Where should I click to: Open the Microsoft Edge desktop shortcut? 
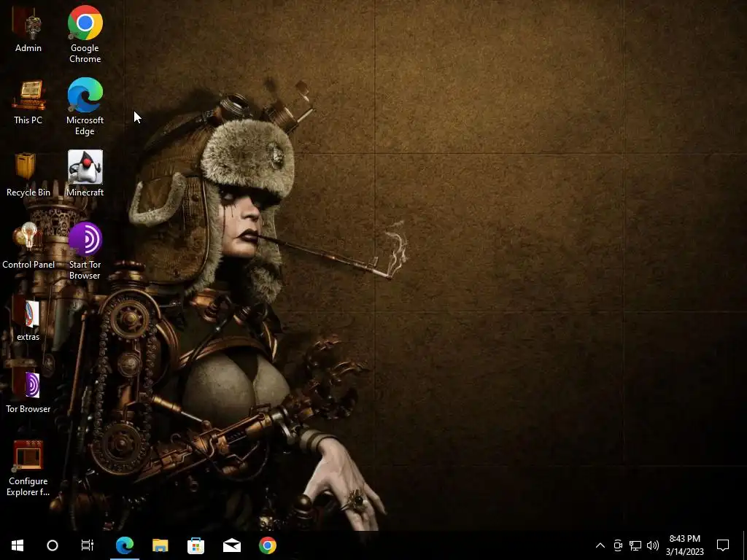click(85, 106)
